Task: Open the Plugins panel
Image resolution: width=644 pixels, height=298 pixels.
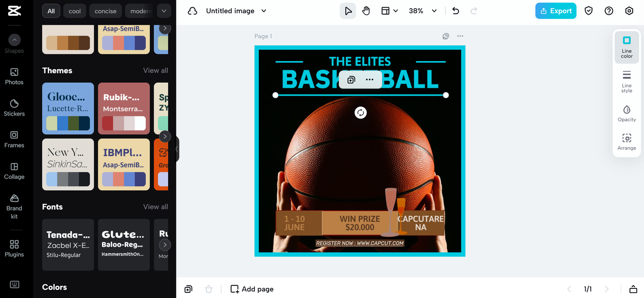Action: (x=14, y=249)
